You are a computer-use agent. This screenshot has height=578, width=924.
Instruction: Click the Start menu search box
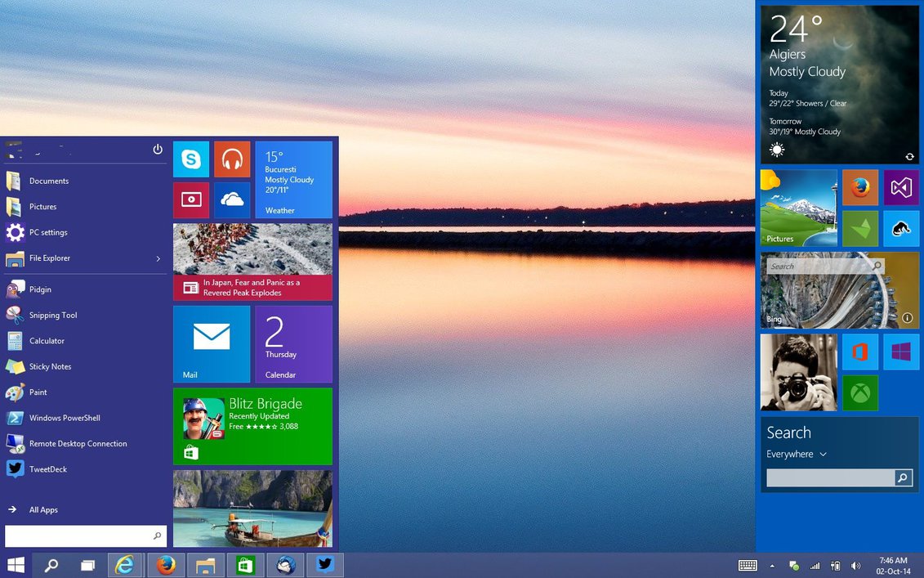click(x=78, y=536)
